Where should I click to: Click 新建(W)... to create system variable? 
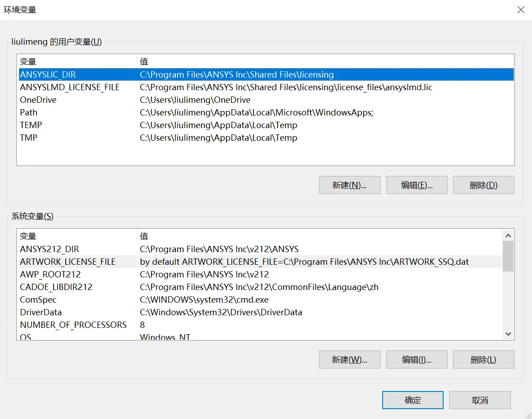coord(349,359)
